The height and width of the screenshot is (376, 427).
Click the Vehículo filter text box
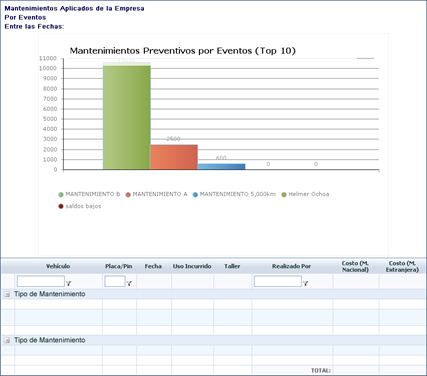click(x=41, y=281)
